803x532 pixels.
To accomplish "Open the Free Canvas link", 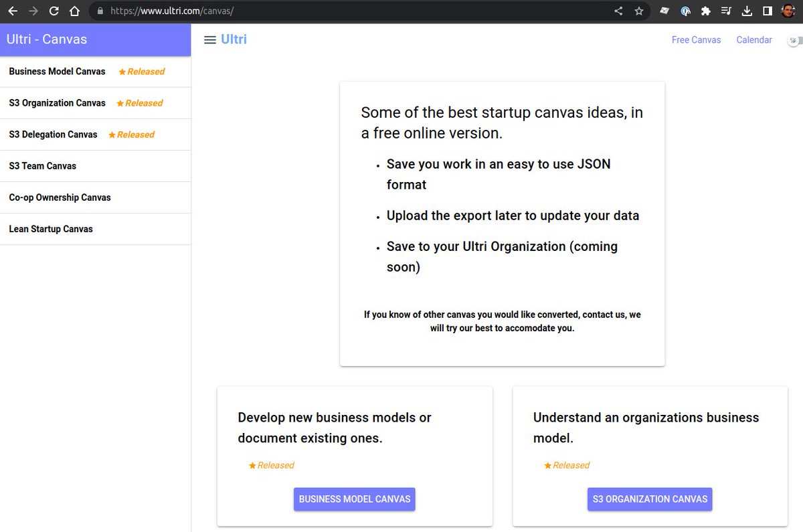I will pyautogui.click(x=696, y=40).
